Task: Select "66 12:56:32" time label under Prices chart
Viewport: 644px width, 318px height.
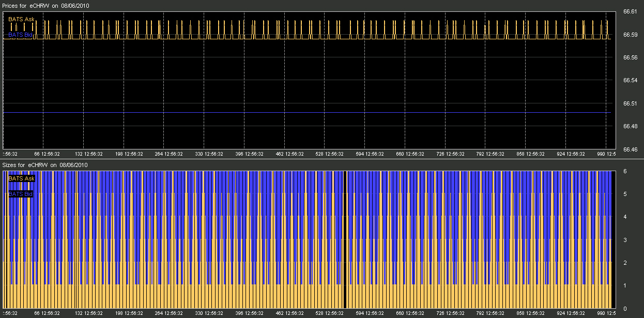Action: 47,154
